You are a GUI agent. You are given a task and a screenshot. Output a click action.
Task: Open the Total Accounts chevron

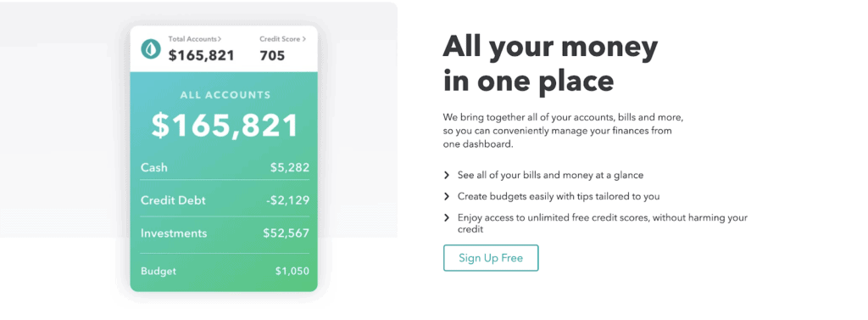[220, 39]
